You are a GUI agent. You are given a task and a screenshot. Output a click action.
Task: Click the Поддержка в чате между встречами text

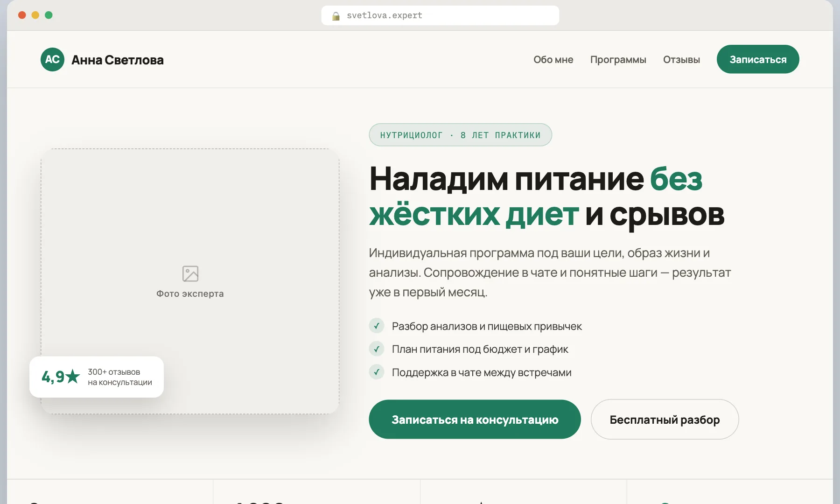pyautogui.click(x=482, y=372)
